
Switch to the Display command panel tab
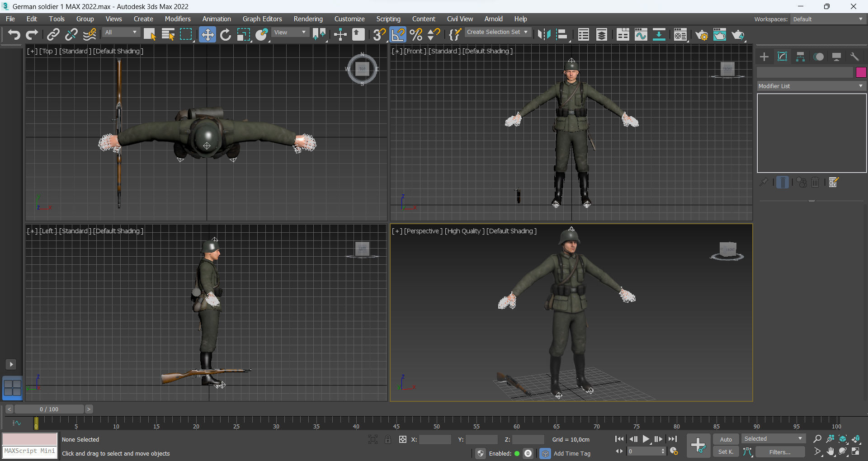click(836, 56)
